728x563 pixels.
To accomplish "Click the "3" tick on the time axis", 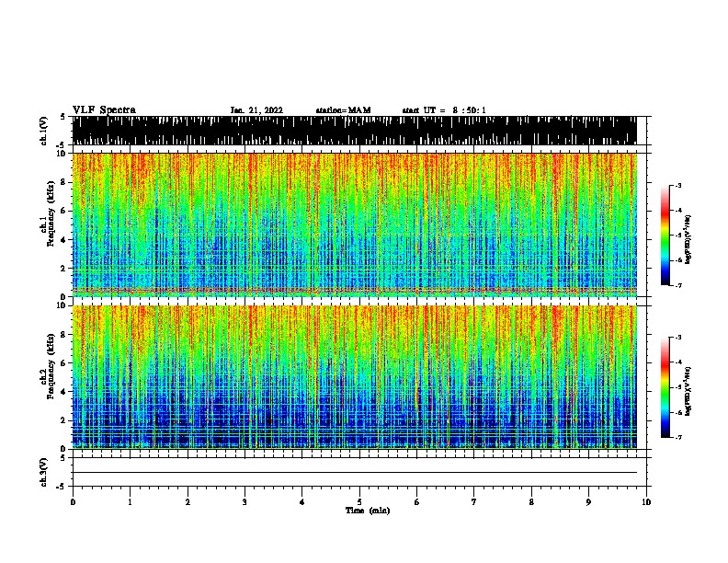I will (x=245, y=502).
